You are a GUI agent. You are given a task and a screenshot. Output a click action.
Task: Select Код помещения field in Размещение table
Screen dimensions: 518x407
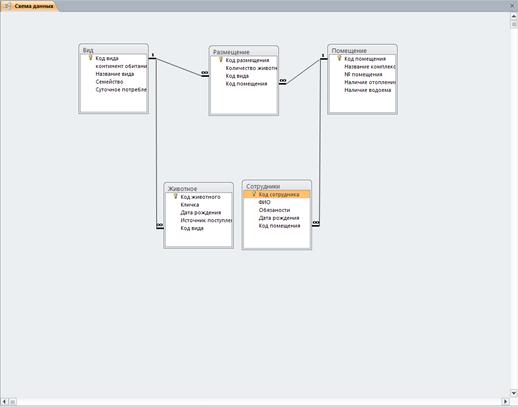[244, 84]
